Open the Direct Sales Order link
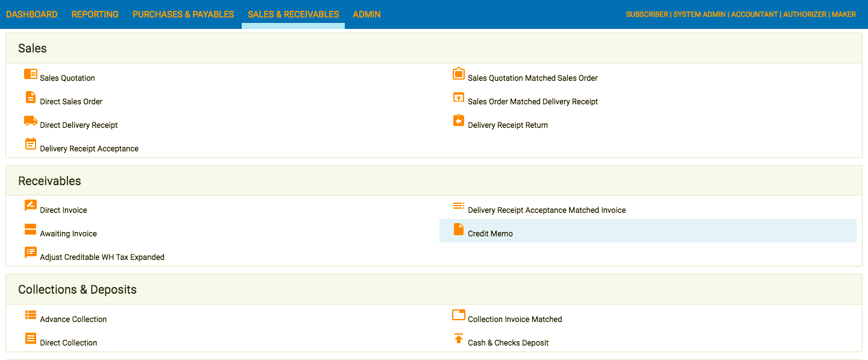 (71, 101)
